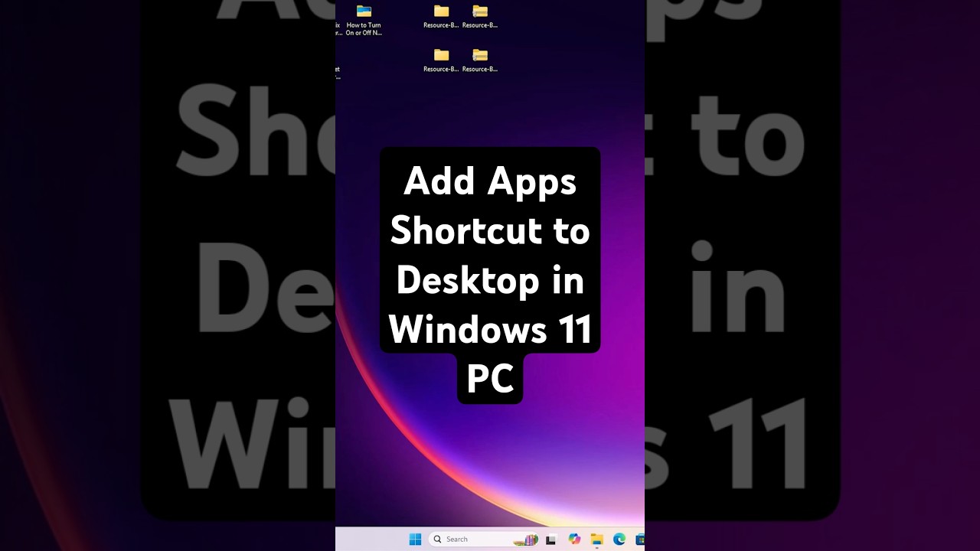Open Microsoft Store from the taskbar

(x=640, y=540)
